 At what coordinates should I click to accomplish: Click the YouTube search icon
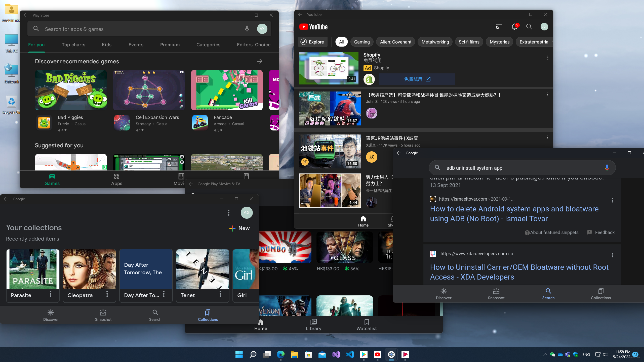(529, 27)
